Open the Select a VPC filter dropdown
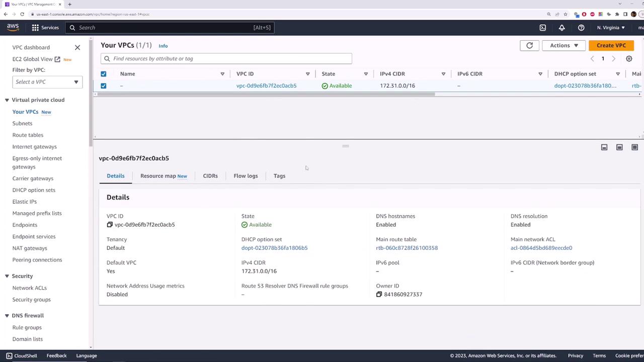Viewport: 644px width, 362px height. pos(47,82)
